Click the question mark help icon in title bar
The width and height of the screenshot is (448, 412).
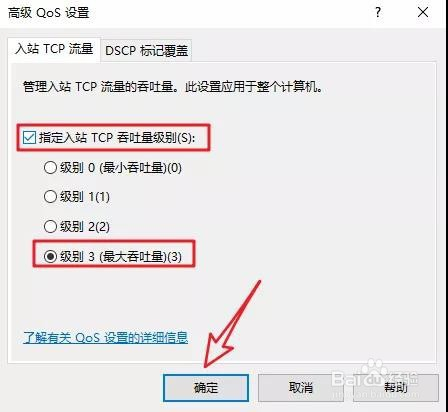click(378, 13)
